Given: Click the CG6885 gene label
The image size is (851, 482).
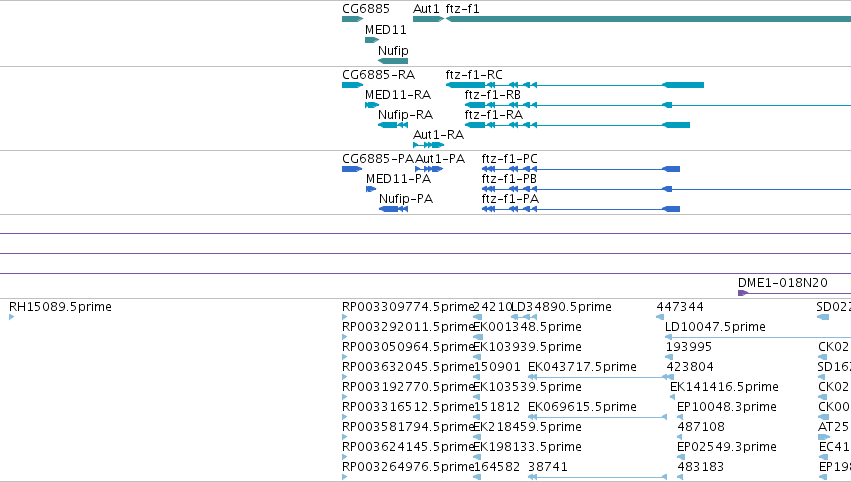Looking at the screenshot, I should click(x=366, y=9).
